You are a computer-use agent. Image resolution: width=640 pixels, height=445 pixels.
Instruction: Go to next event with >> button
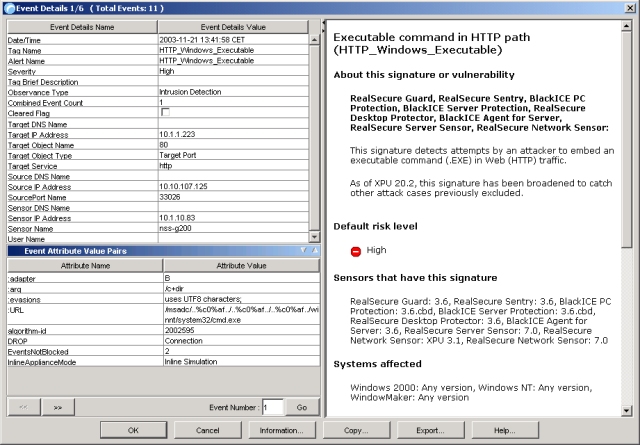[58, 407]
